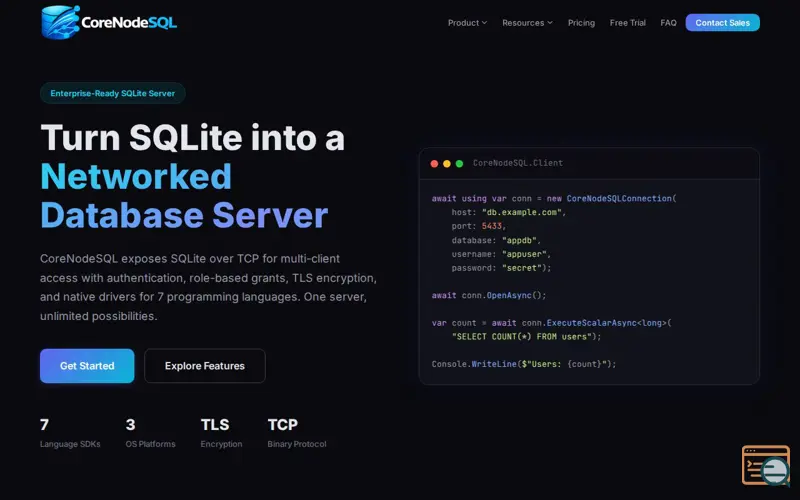Click the yellow dot in the code window
800x500 pixels.
pyautogui.click(x=447, y=164)
